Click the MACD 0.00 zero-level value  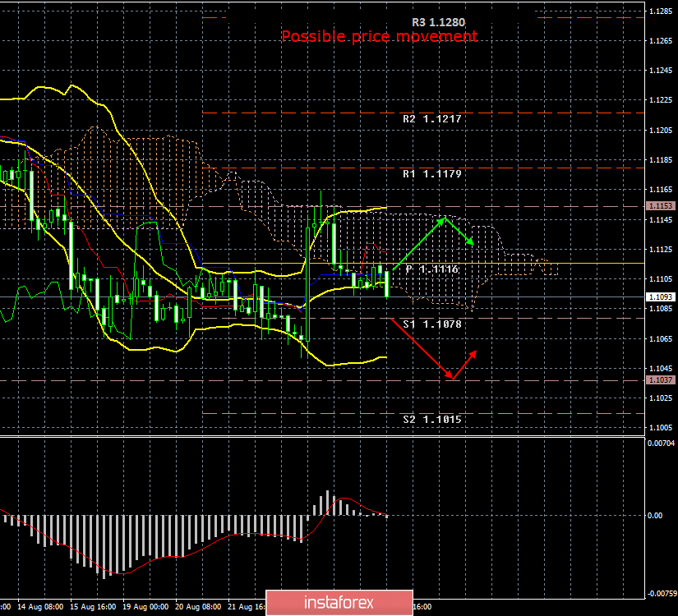pyautogui.click(x=655, y=515)
